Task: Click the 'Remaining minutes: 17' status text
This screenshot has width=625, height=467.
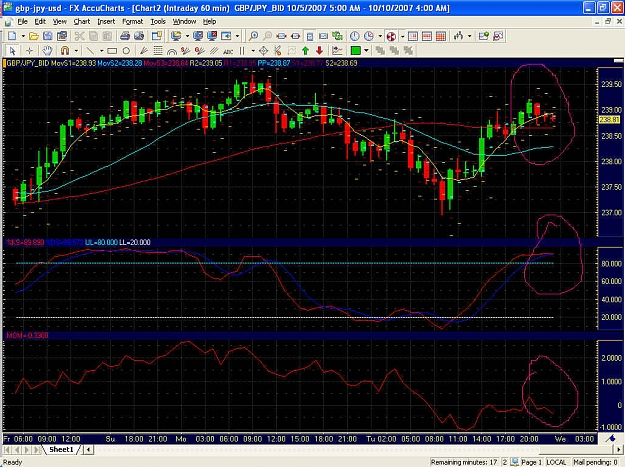Action: pos(464,462)
